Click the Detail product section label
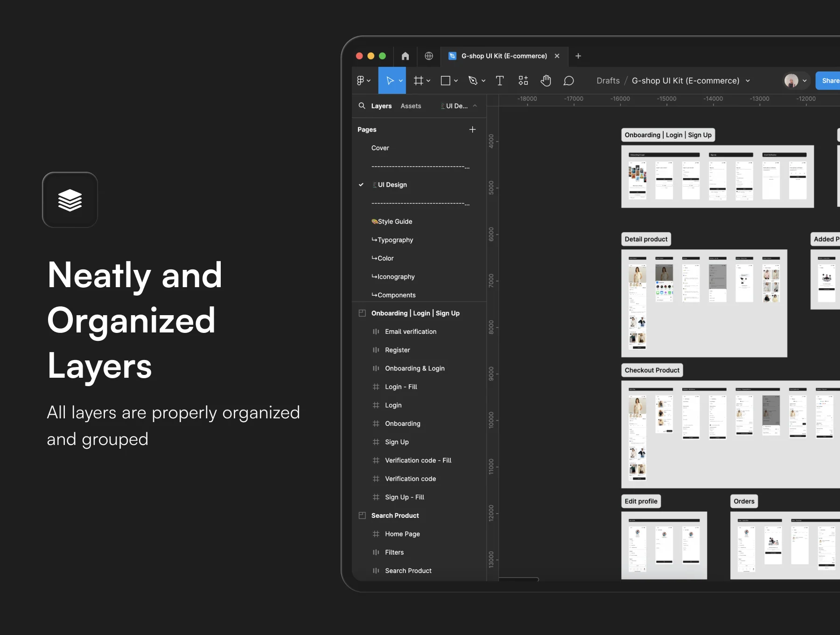This screenshot has height=635, width=840. pos(646,239)
